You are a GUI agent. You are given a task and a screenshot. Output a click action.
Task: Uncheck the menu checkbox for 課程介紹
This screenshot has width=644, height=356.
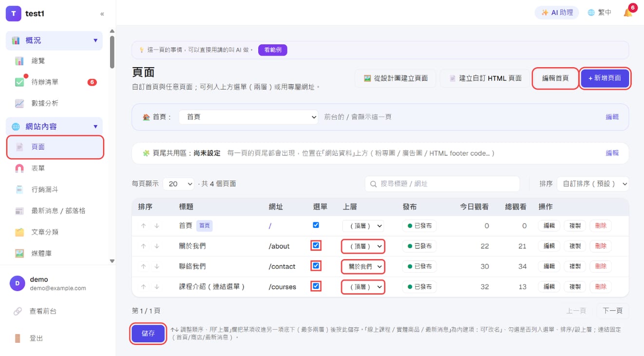[x=316, y=286]
